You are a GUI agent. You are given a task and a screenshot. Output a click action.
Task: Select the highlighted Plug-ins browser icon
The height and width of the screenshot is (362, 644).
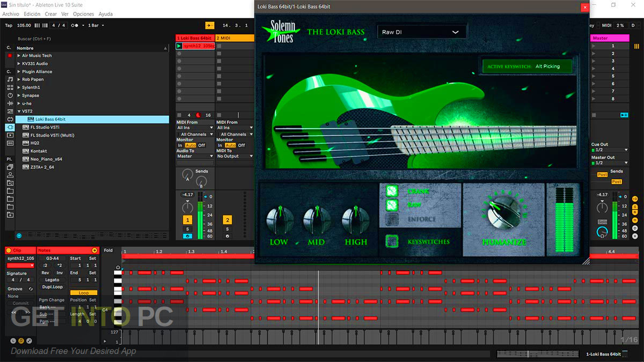(10, 127)
